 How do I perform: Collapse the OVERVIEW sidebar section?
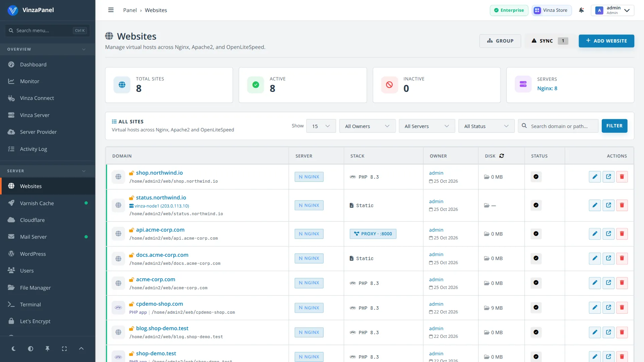pyautogui.click(x=48, y=49)
